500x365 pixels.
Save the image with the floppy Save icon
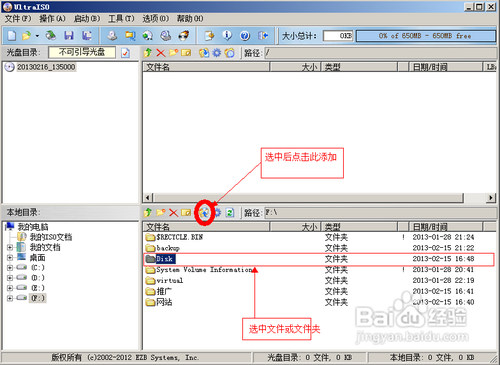[x=69, y=35]
